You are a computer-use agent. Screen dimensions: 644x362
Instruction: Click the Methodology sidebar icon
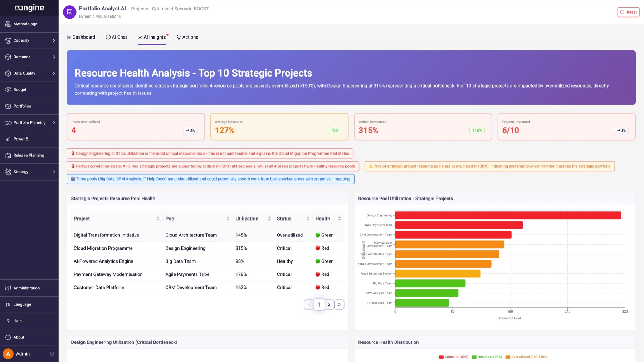(x=8, y=24)
